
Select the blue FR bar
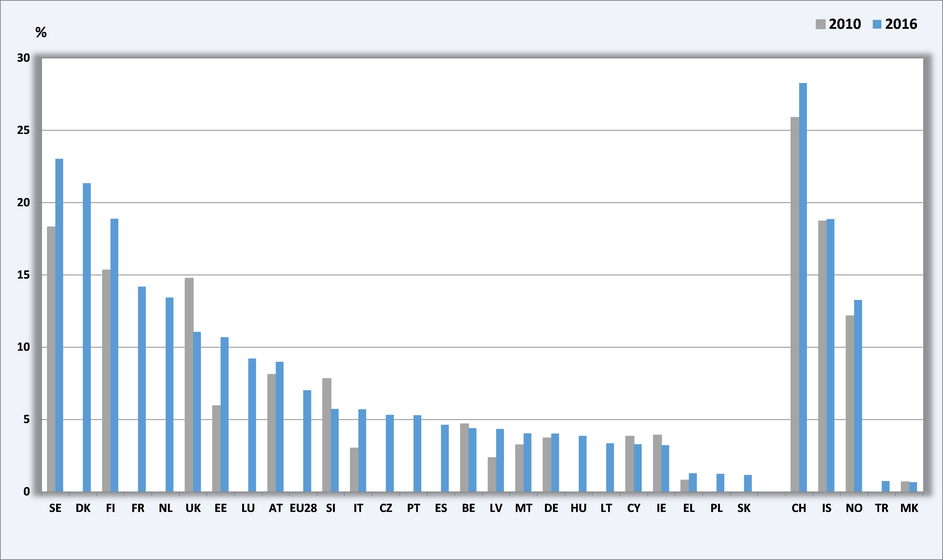click(x=142, y=389)
